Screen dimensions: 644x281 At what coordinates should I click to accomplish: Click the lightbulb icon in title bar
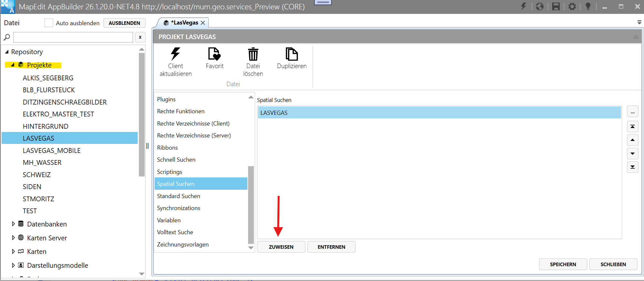[588, 6]
